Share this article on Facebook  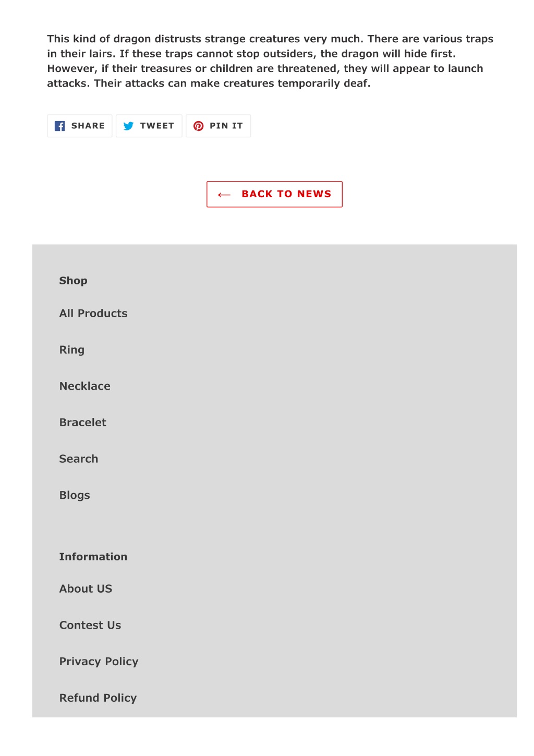pyautogui.click(x=80, y=126)
